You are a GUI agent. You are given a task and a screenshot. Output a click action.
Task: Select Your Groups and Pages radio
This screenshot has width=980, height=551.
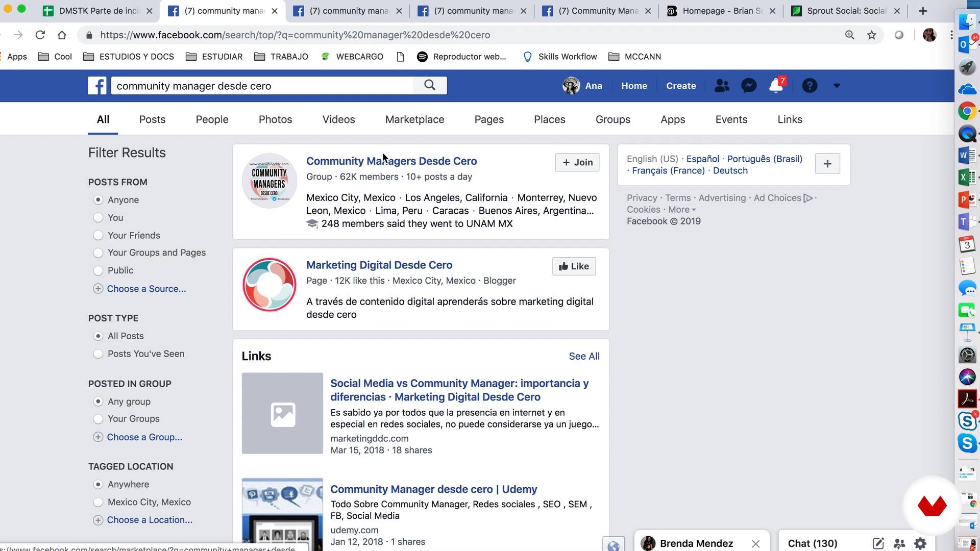tap(98, 253)
